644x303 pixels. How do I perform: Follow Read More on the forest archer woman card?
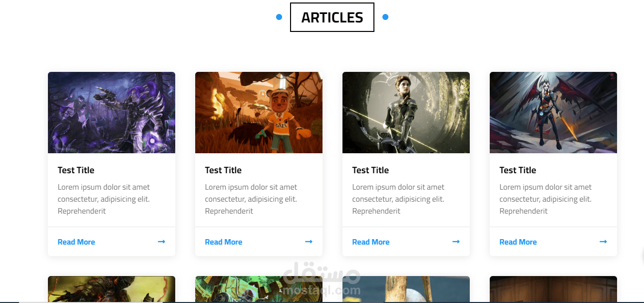point(371,242)
